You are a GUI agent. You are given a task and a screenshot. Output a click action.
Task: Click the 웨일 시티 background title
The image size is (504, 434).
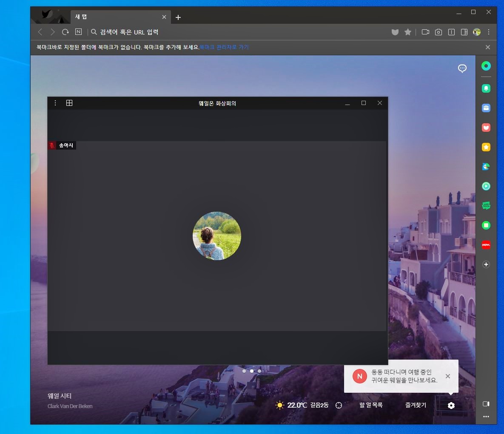[x=60, y=396]
